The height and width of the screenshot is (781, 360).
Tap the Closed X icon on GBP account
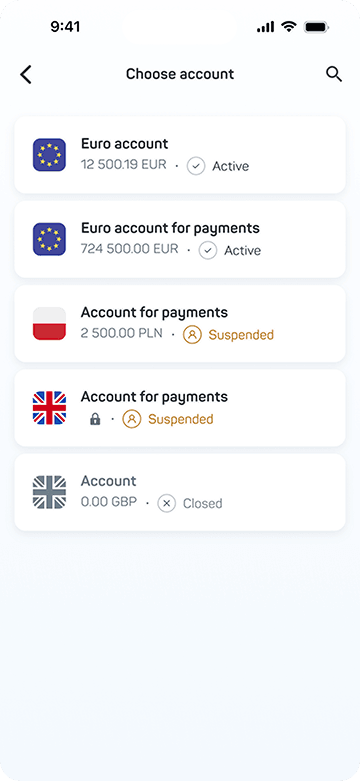[166, 503]
